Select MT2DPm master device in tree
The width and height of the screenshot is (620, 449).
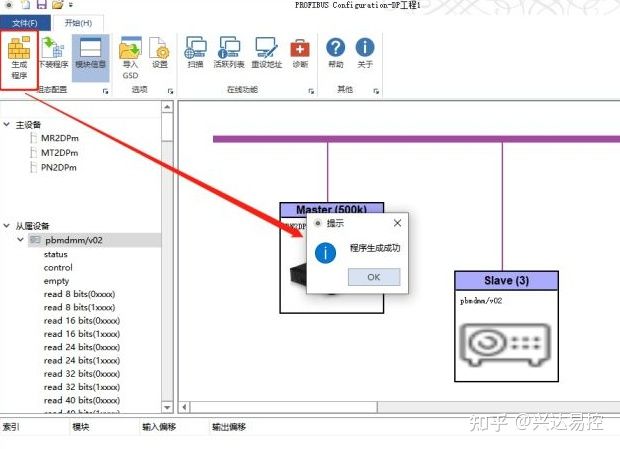tap(59, 153)
